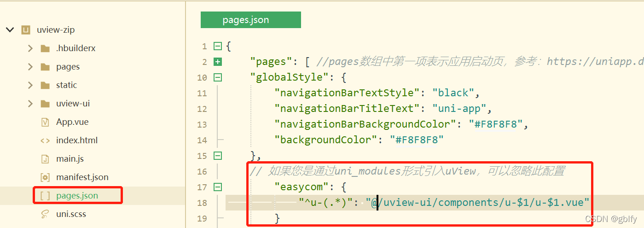Open uni.scss in the project tree
This screenshot has width=644, height=228.
click(71, 214)
